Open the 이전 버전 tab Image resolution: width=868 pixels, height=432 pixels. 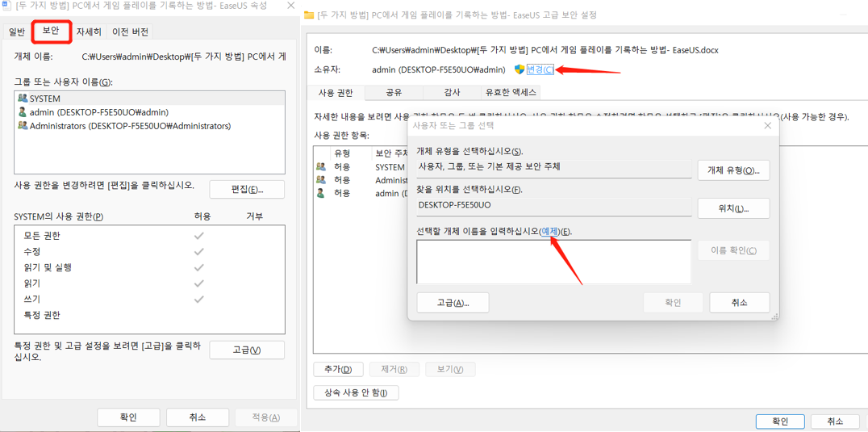130,31
